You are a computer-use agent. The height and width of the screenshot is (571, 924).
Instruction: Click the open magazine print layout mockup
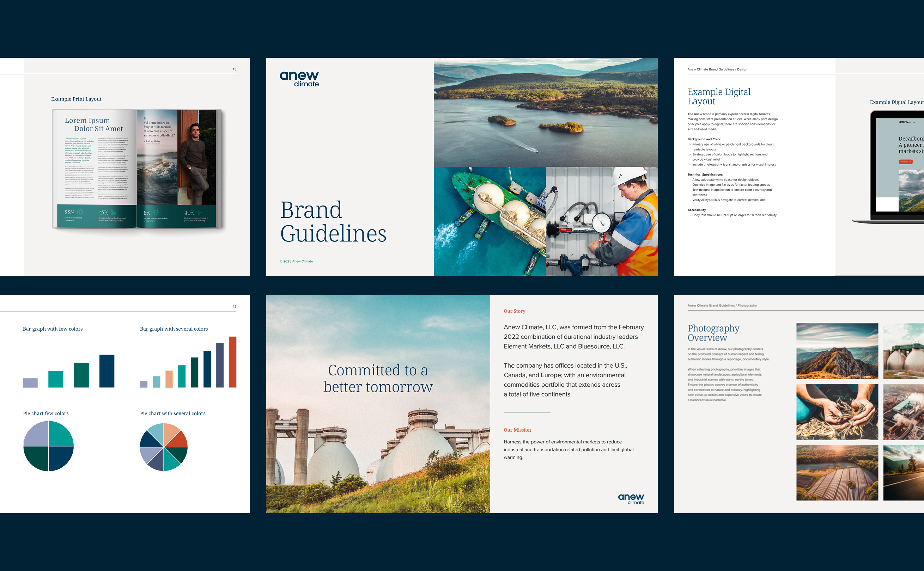point(138,169)
